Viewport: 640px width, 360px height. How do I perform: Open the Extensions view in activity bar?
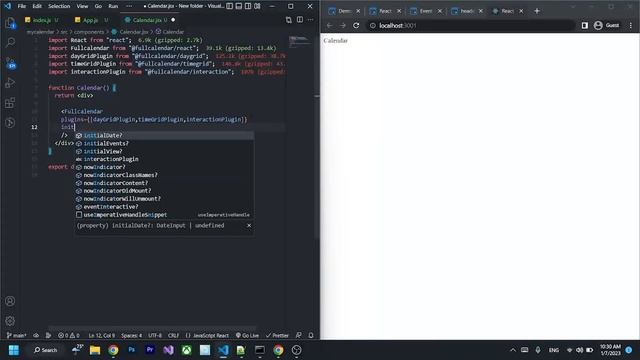point(10,103)
